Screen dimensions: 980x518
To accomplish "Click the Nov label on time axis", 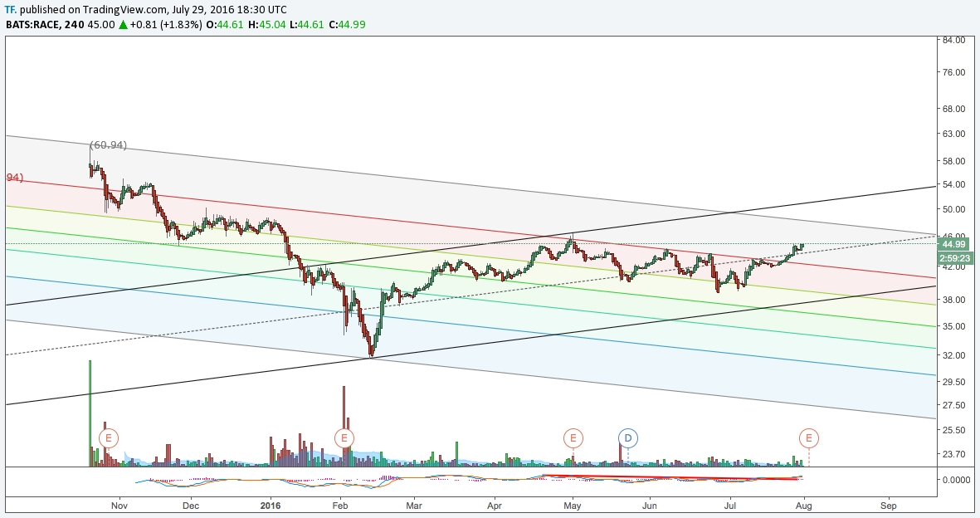I will coord(119,506).
